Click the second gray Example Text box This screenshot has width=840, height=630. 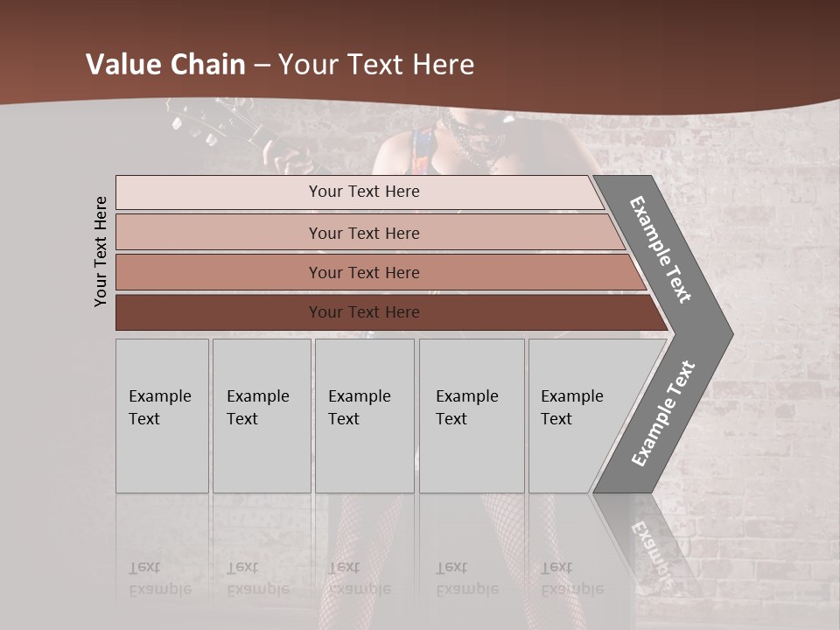(x=261, y=416)
